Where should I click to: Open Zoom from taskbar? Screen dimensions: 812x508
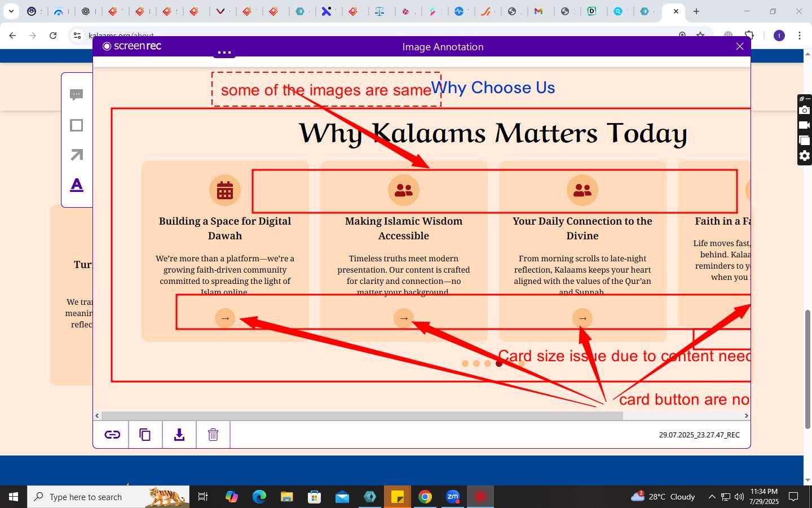click(x=453, y=497)
